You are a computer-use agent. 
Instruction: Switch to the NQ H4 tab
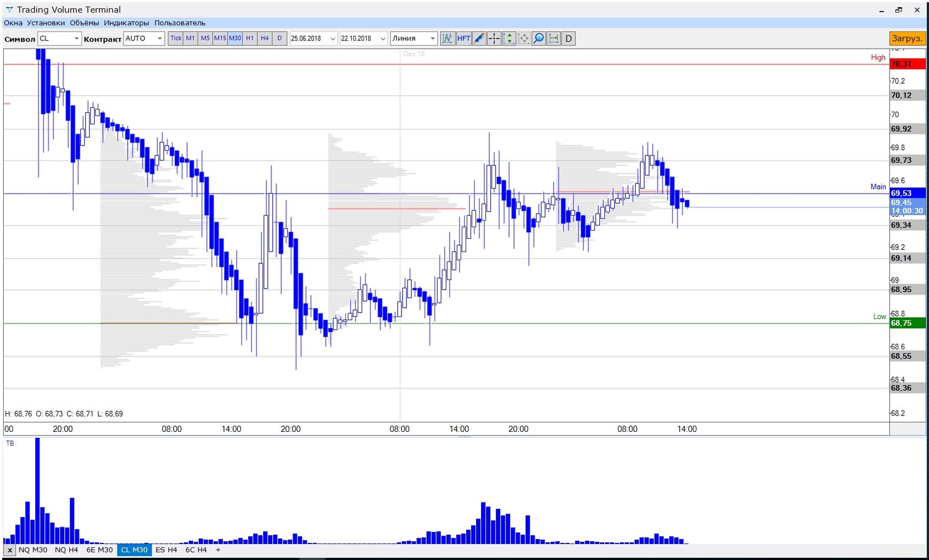click(66, 550)
